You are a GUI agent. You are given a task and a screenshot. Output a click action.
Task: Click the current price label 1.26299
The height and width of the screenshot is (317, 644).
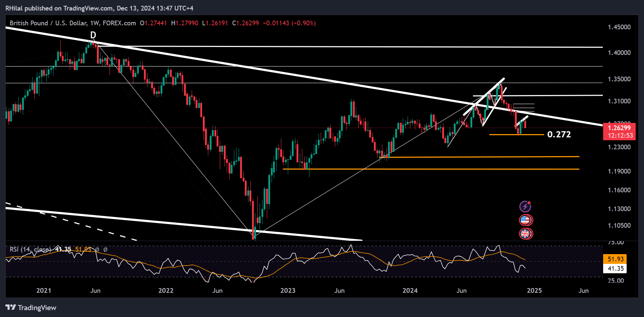coord(619,128)
